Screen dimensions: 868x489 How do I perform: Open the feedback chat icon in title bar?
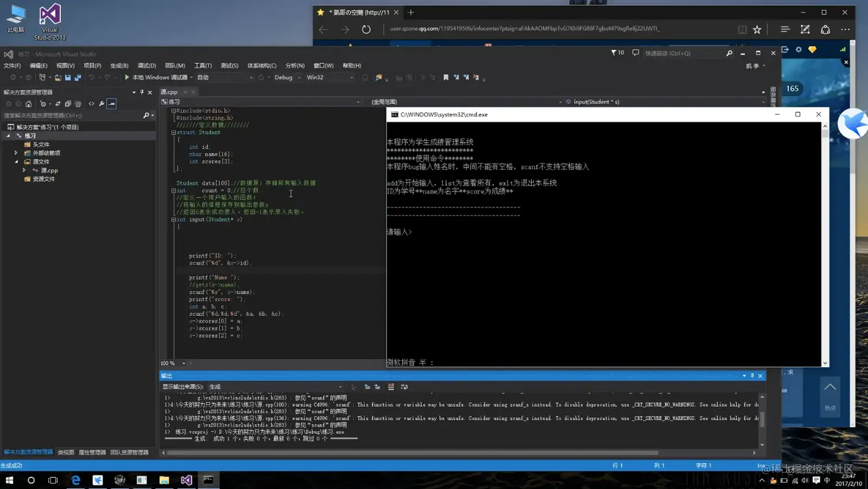[635, 53]
